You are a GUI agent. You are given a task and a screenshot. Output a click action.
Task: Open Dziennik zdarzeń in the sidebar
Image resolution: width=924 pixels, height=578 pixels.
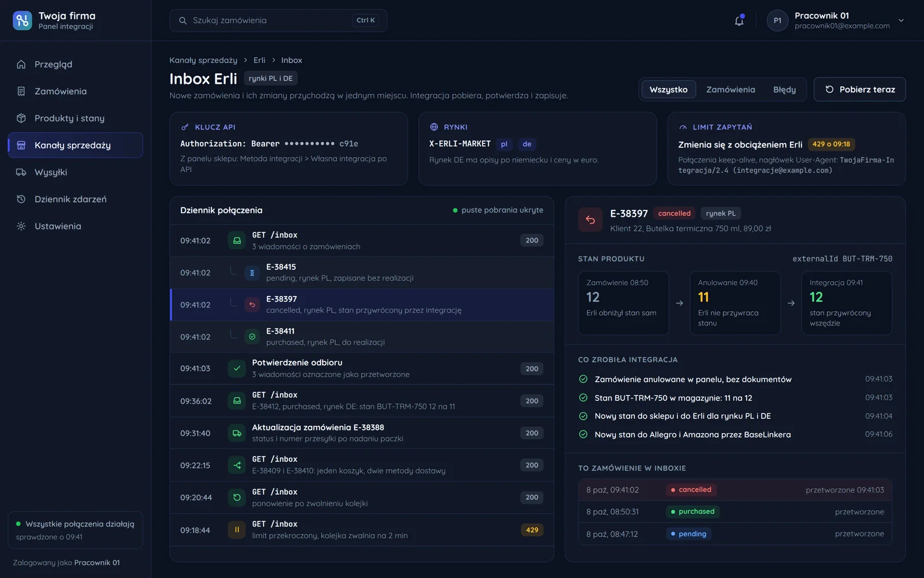point(75,199)
